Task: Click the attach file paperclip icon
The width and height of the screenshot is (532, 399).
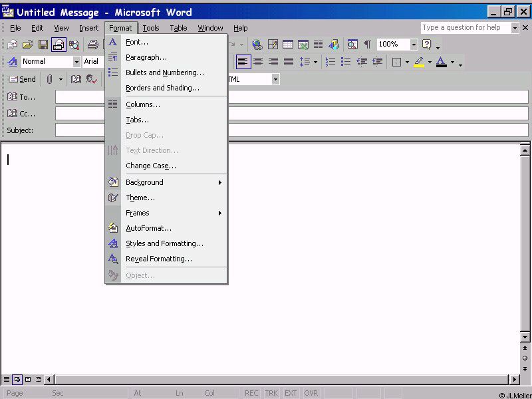Action: pyautogui.click(x=49, y=79)
